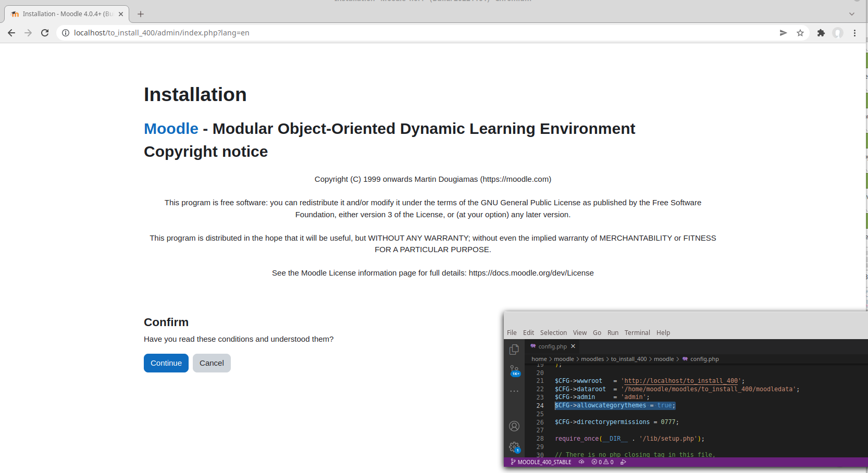Click the 'Confirm' heading text

166,322
